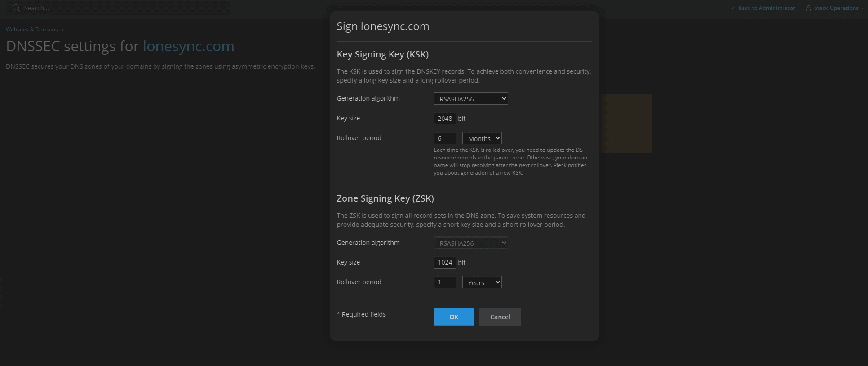The image size is (868, 366).
Task: Click the arrow icon before Back to Administrator
Action: tap(733, 8)
